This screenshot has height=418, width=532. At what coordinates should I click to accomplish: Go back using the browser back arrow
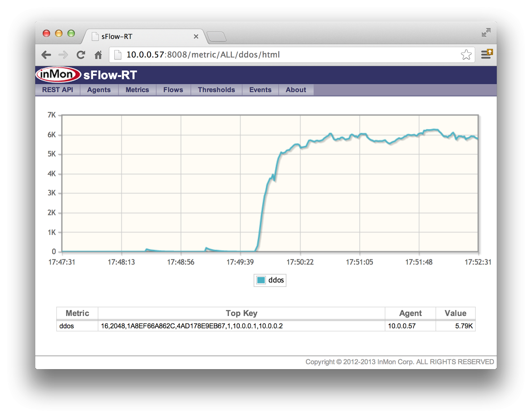[x=46, y=55]
